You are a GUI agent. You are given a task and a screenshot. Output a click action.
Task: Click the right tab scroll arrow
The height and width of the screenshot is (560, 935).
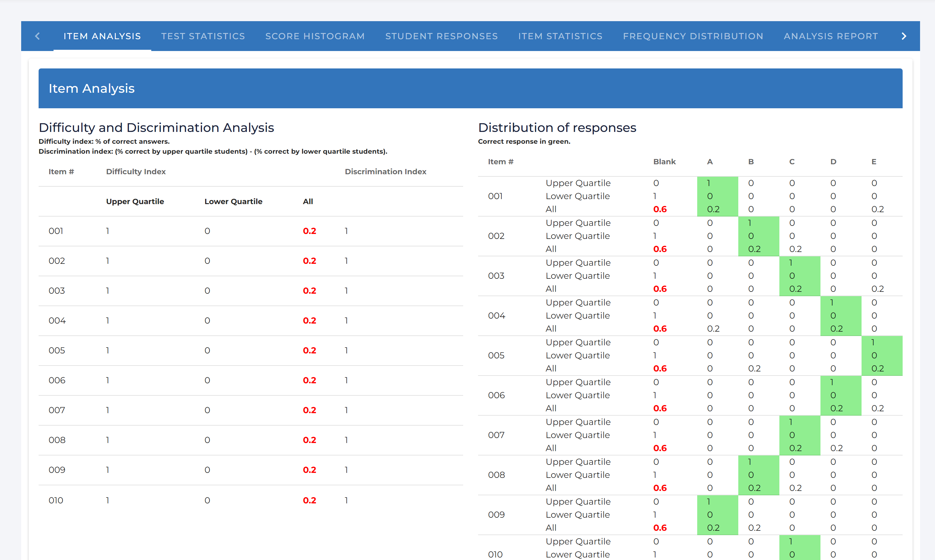[904, 36]
